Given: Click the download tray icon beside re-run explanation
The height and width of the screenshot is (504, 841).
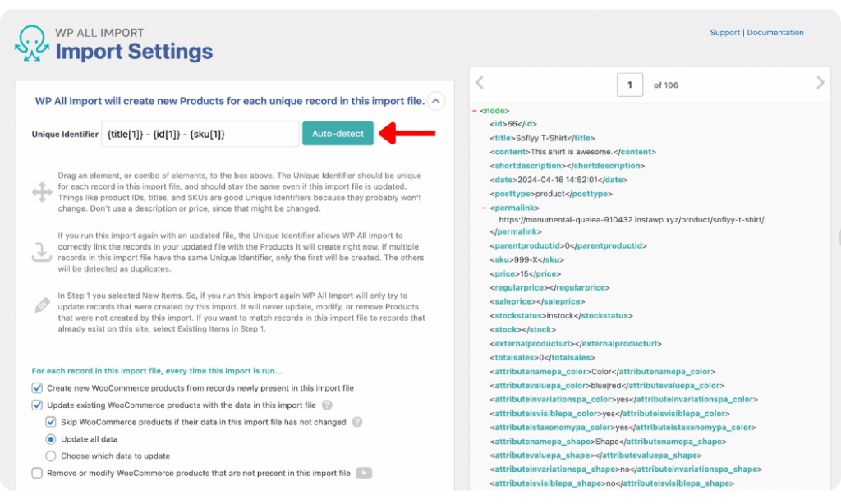Looking at the screenshot, I should coord(42,252).
